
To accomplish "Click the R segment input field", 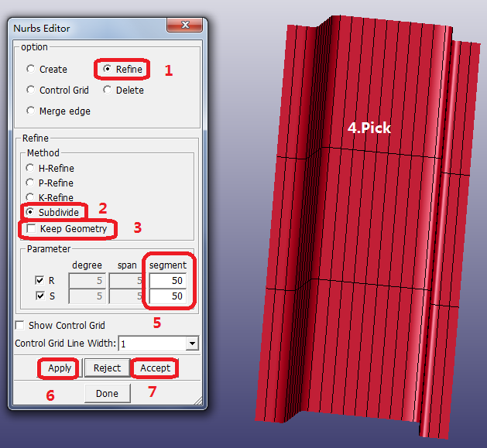I will (168, 281).
